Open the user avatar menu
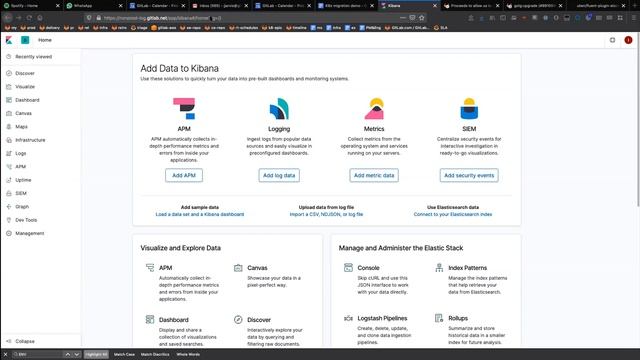640x360 pixels. 628,40
